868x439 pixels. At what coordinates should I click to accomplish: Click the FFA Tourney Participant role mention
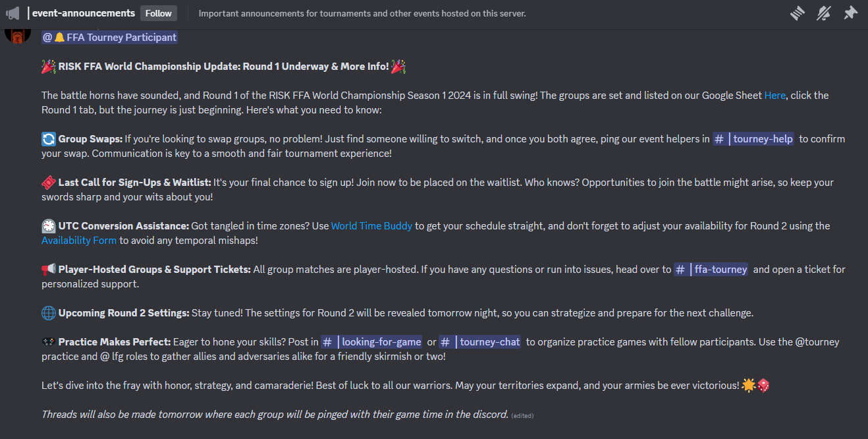point(109,38)
